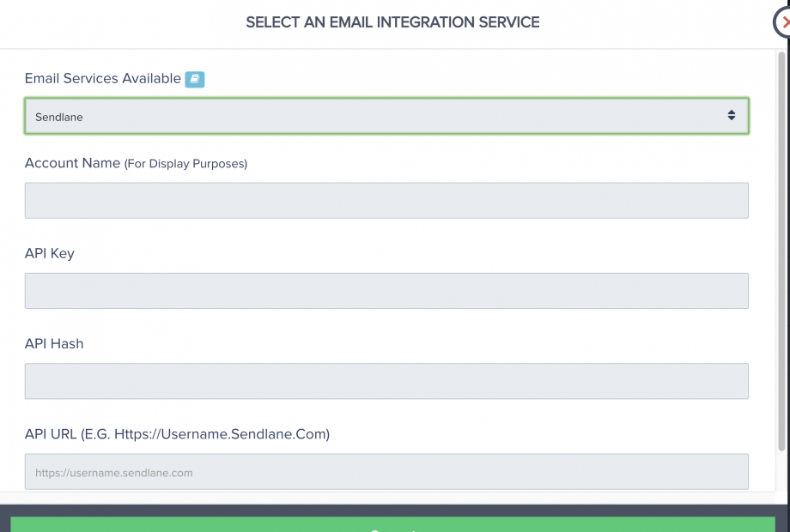Click the "API Hash" label text
The height and width of the screenshot is (532, 790).
point(54,344)
